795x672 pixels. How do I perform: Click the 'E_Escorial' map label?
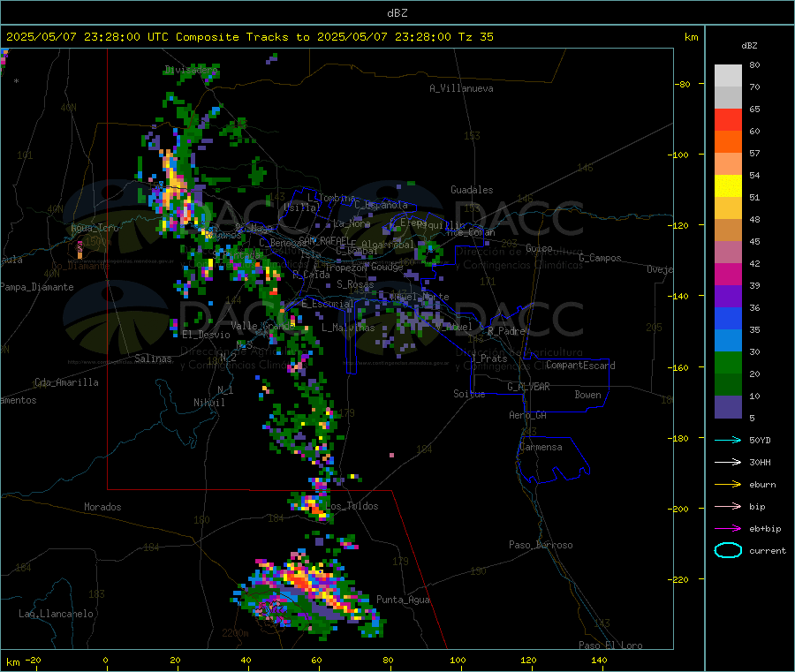[x=328, y=304]
